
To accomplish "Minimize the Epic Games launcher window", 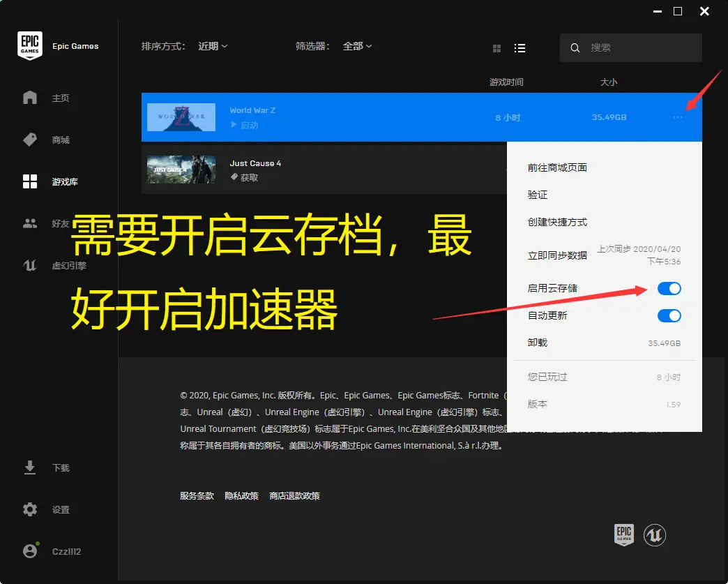I will coord(658,11).
